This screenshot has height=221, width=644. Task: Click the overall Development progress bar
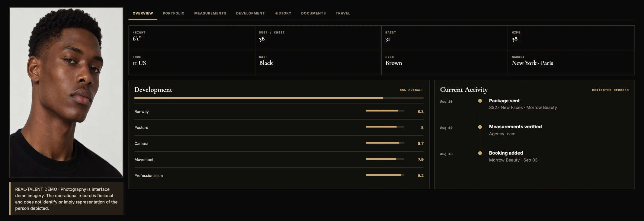[279, 98]
